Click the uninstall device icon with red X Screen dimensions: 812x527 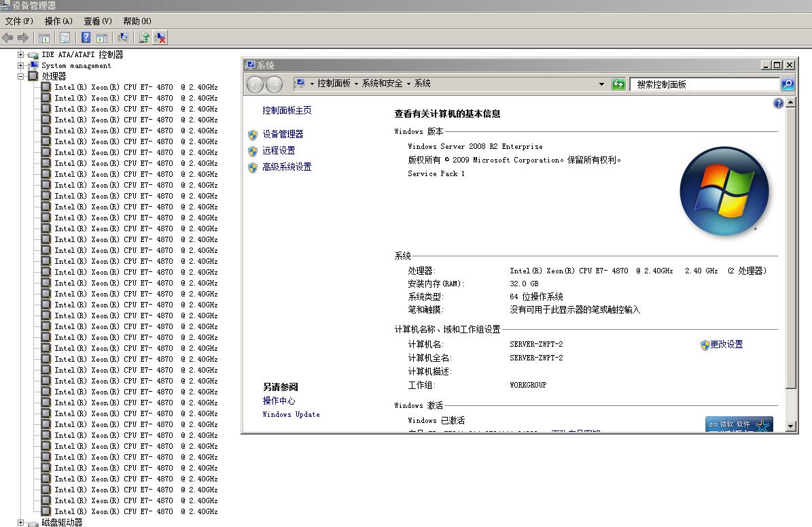160,38
